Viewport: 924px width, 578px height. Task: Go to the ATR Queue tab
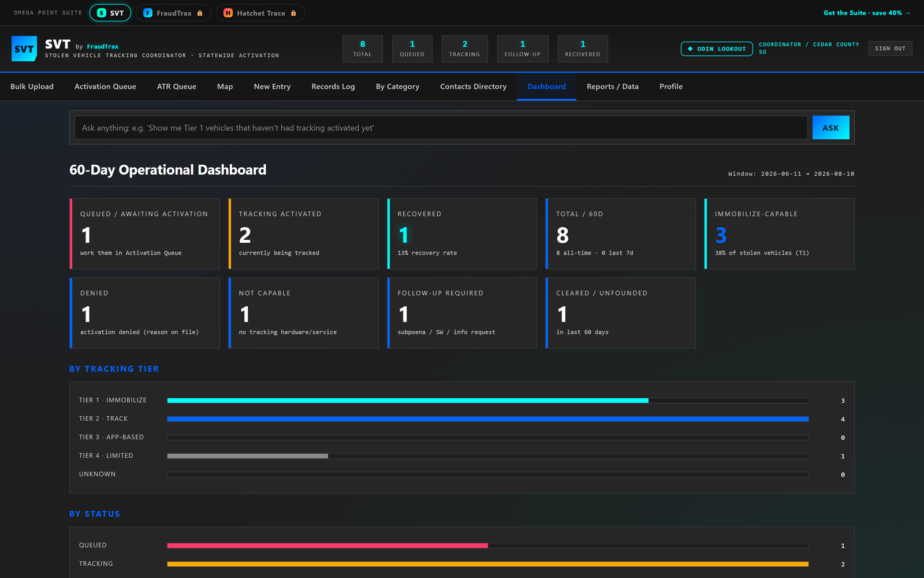(177, 87)
